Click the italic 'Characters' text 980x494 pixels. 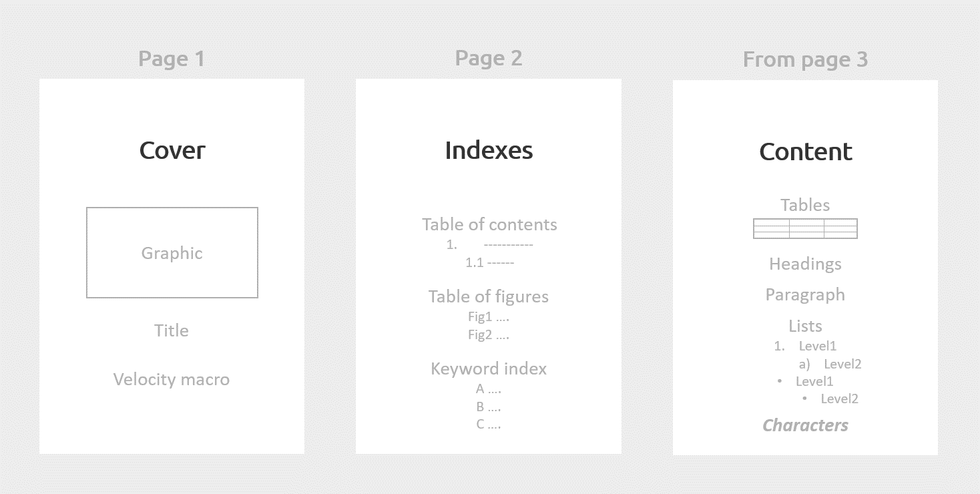click(x=806, y=425)
